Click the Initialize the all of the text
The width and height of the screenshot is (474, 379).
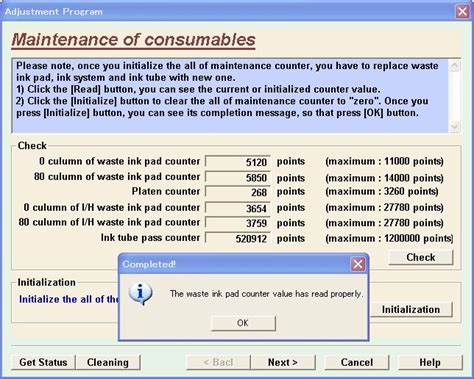68,299
